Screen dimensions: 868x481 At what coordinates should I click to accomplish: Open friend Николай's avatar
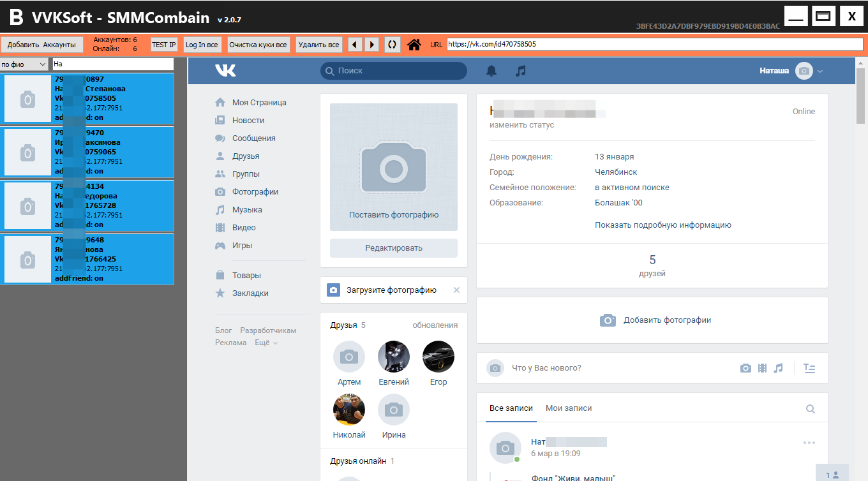tap(349, 410)
